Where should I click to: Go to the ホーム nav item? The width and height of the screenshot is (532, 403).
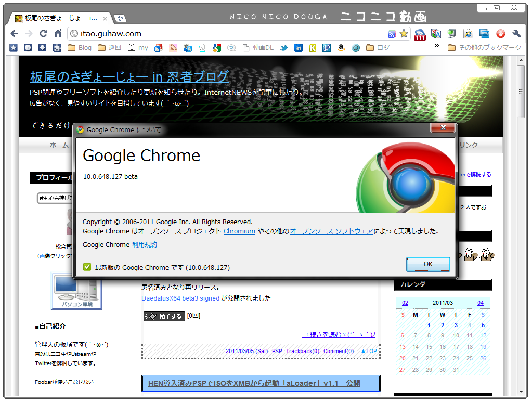click(x=59, y=145)
